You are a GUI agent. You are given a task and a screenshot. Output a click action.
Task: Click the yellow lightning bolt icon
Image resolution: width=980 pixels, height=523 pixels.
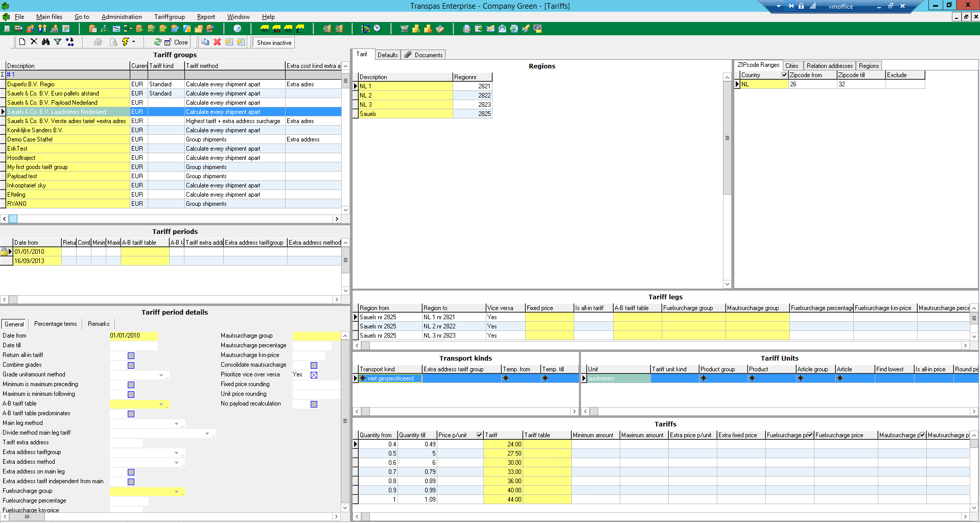coord(125,42)
